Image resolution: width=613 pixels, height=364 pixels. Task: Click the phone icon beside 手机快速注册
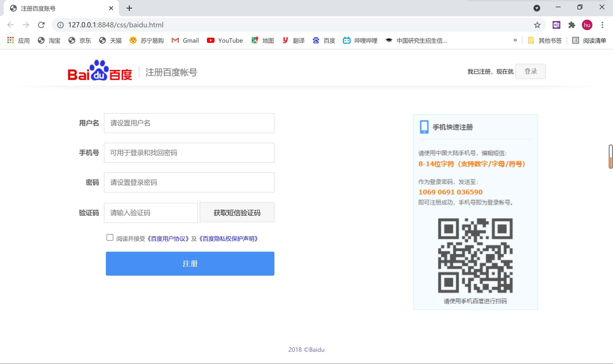(x=424, y=127)
